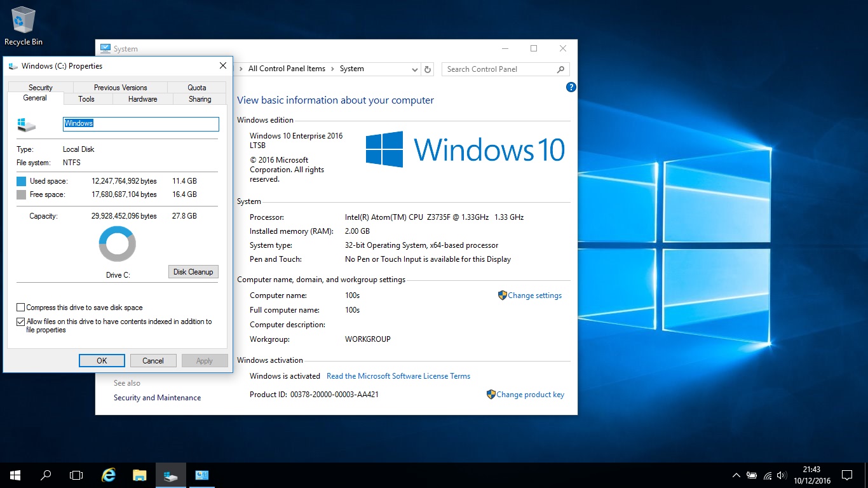Screen dimensions: 868x488
Task: Open the Tools tab
Action: coord(86,99)
